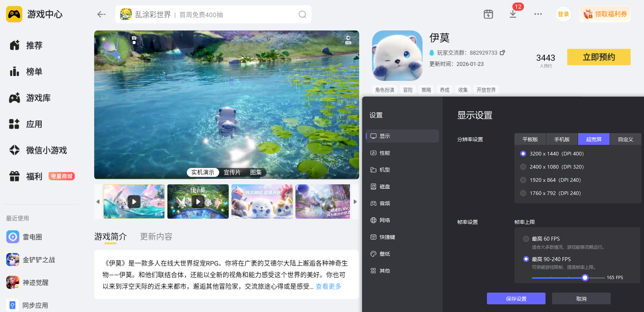This screenshot has width=644, height=312.
Task: Click 保存设置 button
Action: pos(516,298)
